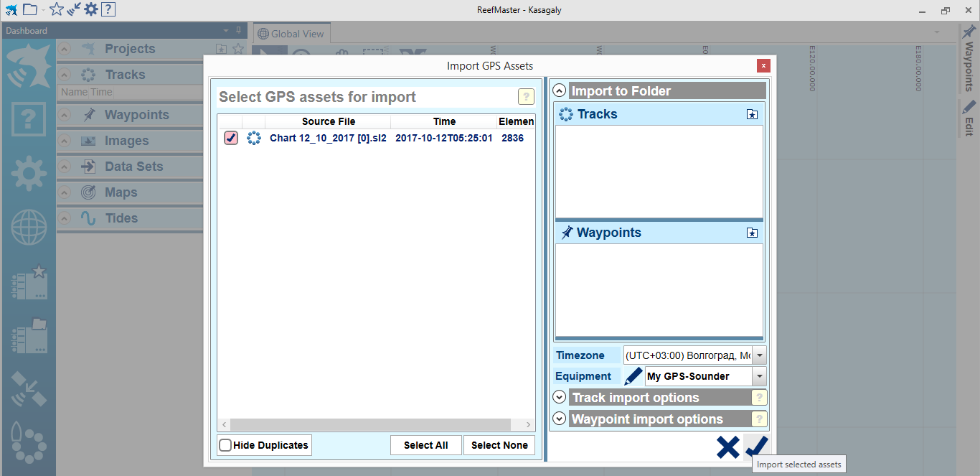Confirm import with the blue checkmark icon
The image size is (980, 476).
coord(756,447)
